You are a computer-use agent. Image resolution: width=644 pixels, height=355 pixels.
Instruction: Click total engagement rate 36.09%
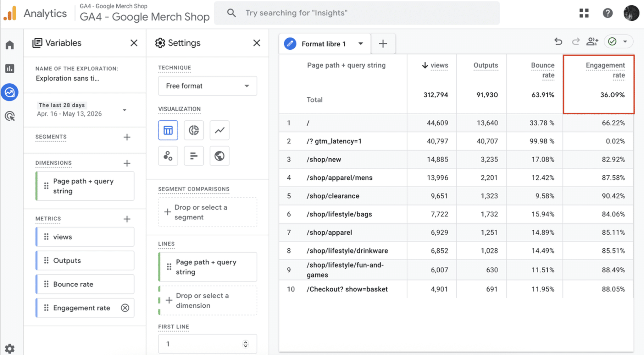coord(612,95)
